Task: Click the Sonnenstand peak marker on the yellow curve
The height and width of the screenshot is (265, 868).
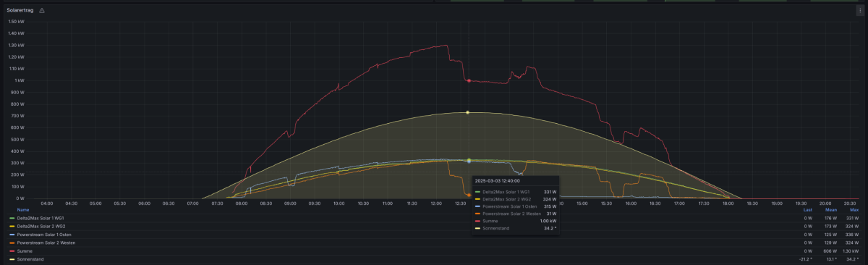Action: 468,112
